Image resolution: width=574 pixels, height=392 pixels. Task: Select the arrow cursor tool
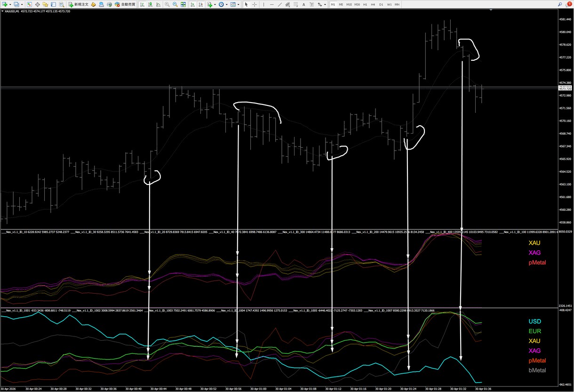coord(246,4)
